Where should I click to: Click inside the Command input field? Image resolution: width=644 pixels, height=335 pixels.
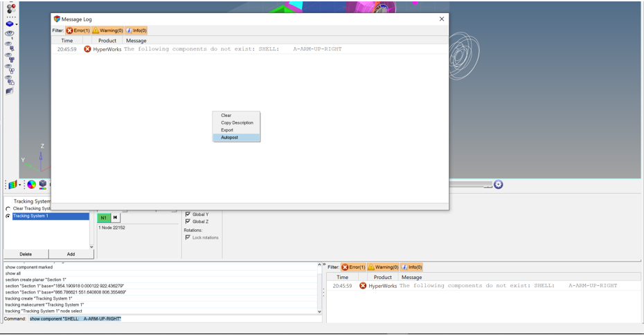coord(175,318)
